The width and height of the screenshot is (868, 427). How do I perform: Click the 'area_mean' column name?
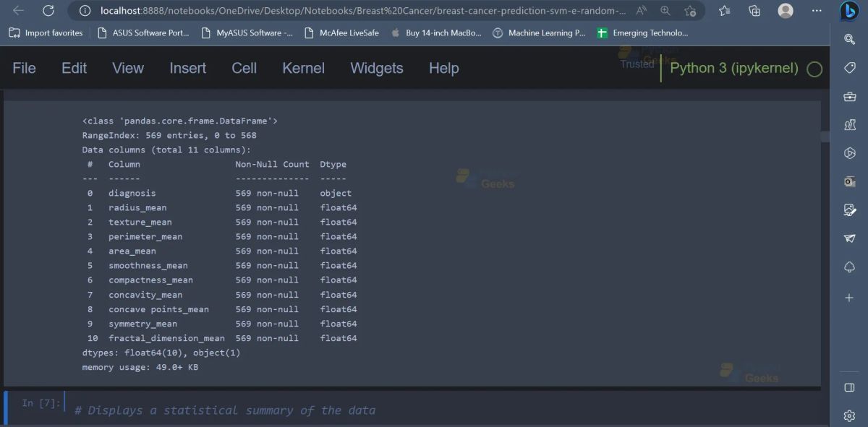[132, 251]
